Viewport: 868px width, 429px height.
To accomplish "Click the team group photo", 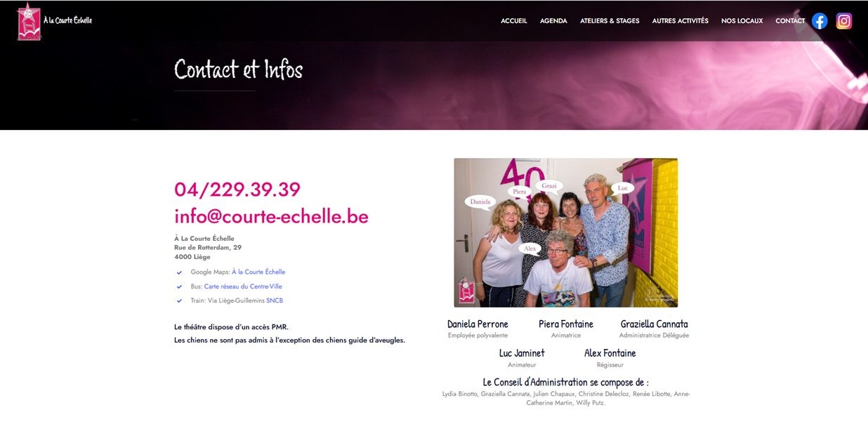I will (566, 232).
